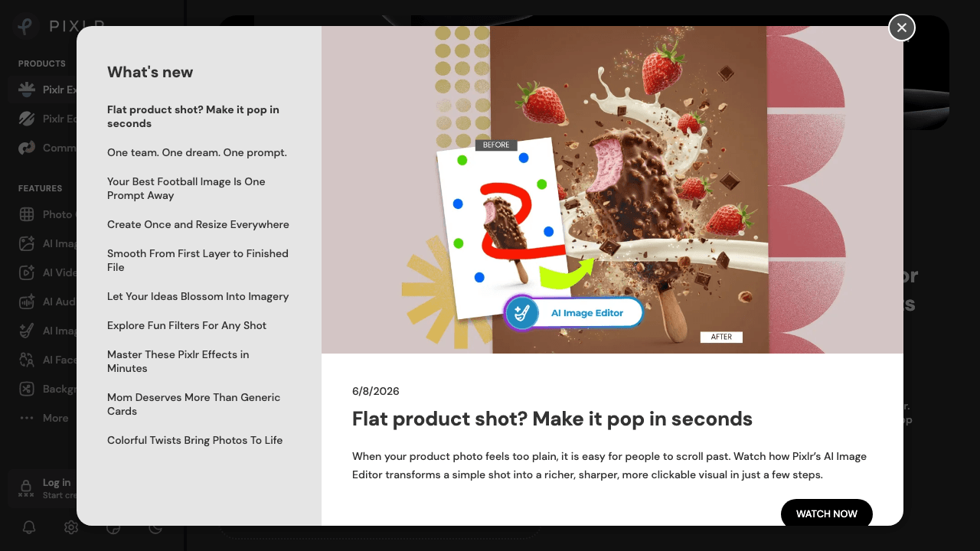Viewport: 980px width, 551px height.
Task: Select 'One team. One dream. One prompt.' item
Action: point(197,152)
